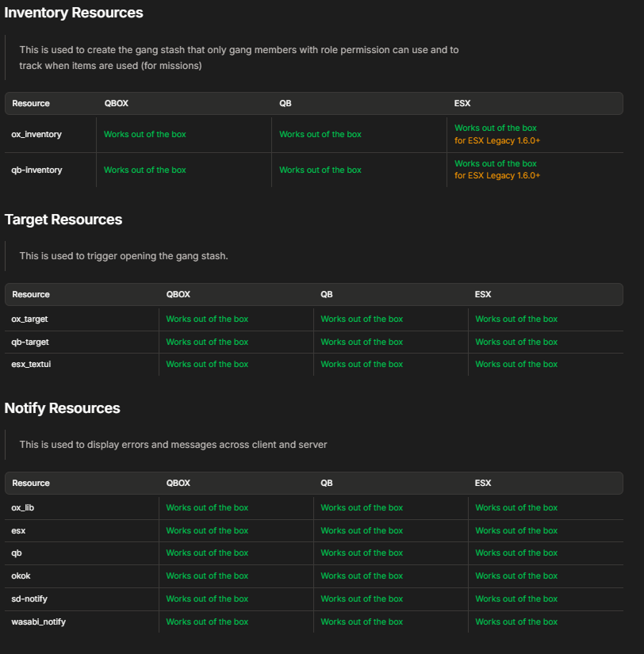Select ox_lib in the notify table
Screen dimensions: 644x654
click(22, 507)
